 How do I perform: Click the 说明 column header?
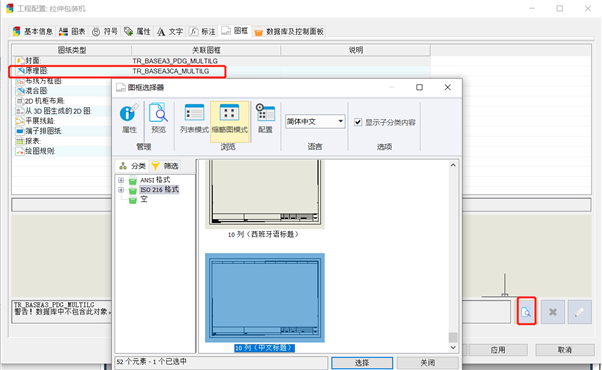[356, 50]
